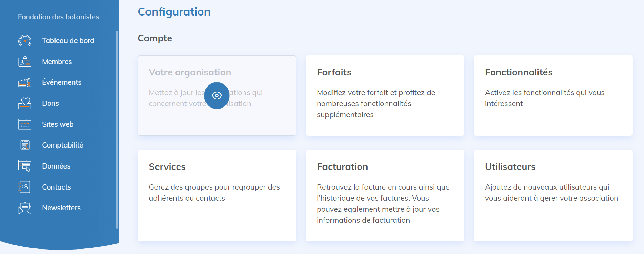Open the Fonctionnalités card

click(x=553, y=95)
